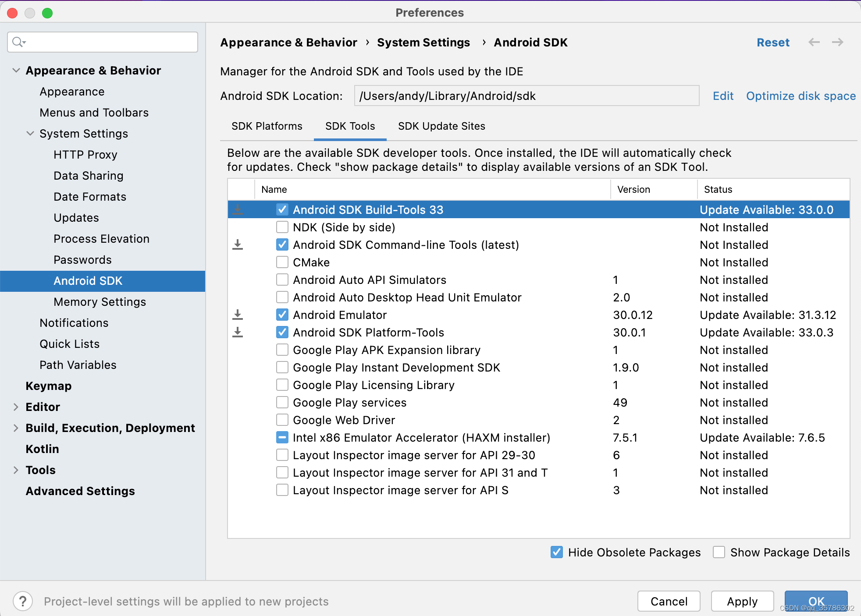Expand the Tools section
Image resolution: width=861 pixels, height=616 pixels.
16,470
